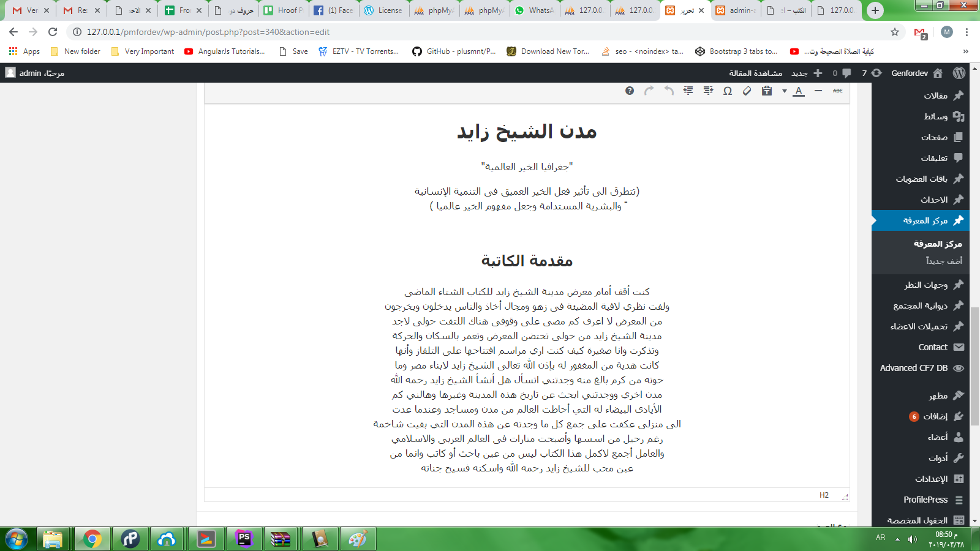Image resolution: width=980 pixels, height=551 pixels.
Task: Click the Increase indent toolbar icon
Action: [688, 91]
